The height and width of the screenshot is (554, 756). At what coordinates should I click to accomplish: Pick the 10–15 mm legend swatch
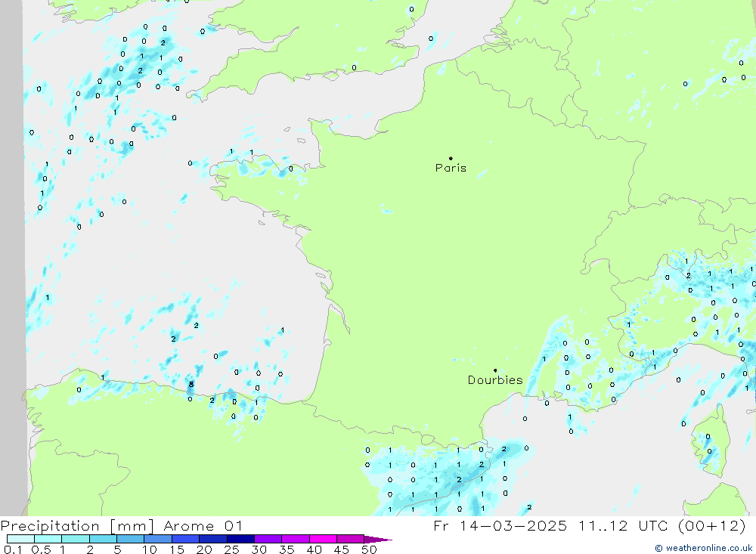click(158, 539)
